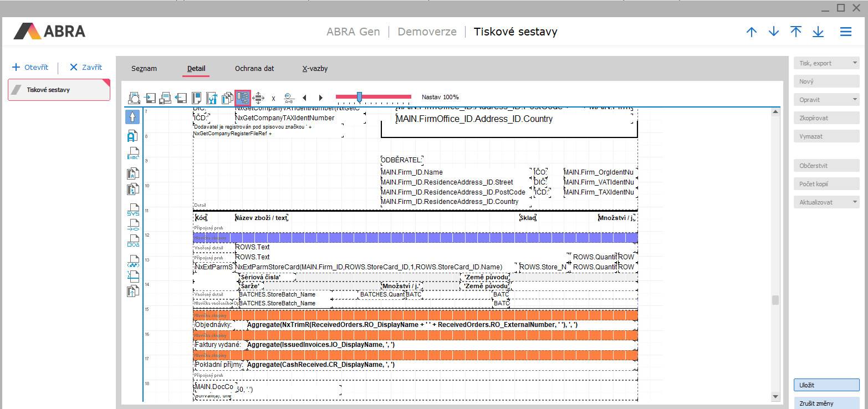868x409 pixels.
Task: Click the printer with document icon
Action: tap(165, 98)
